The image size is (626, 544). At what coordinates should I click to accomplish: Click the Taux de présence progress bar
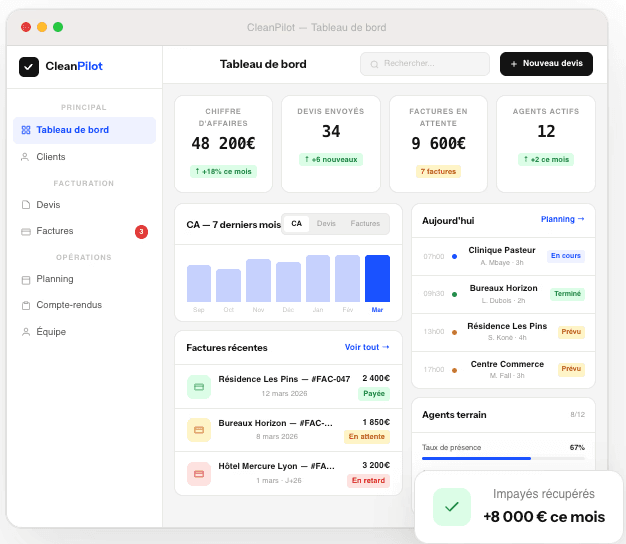(x=503, y=459)
